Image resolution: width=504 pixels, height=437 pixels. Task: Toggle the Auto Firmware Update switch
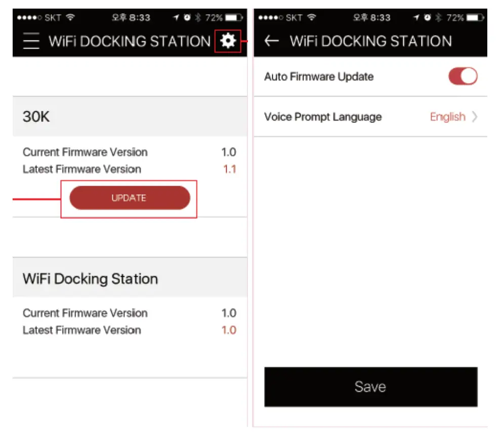pos(463,76)
